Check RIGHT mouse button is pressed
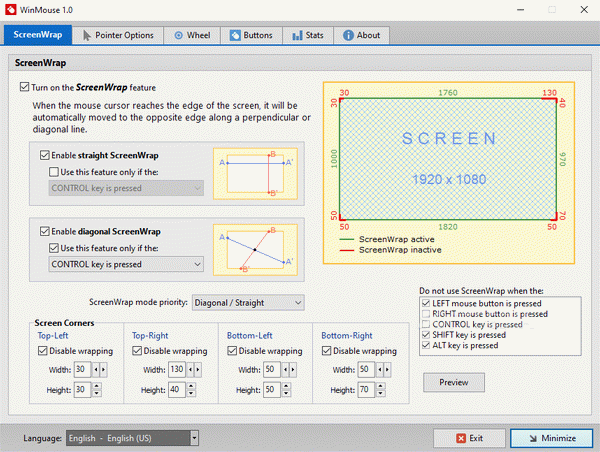Image resolution: width=600 pixels, height=452 pixels. coord(426,314)
